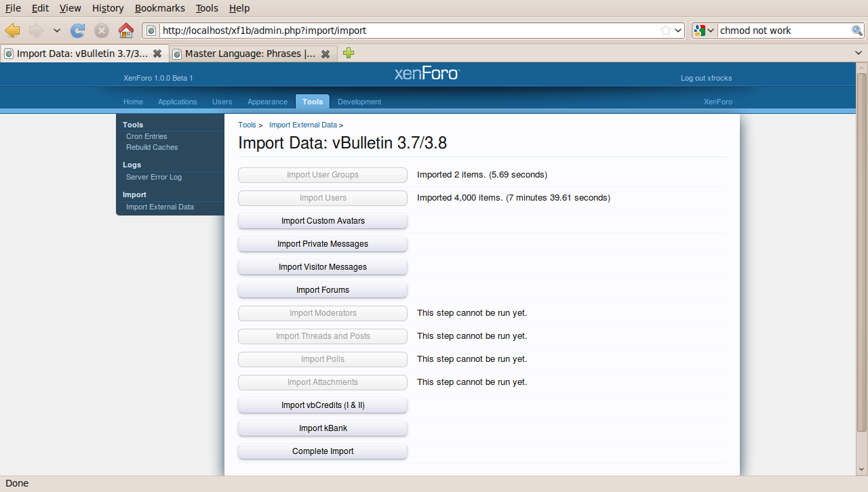Screen dimensions: 868x492
Task: Click the Complete Import button
Action: click(323, 451)
